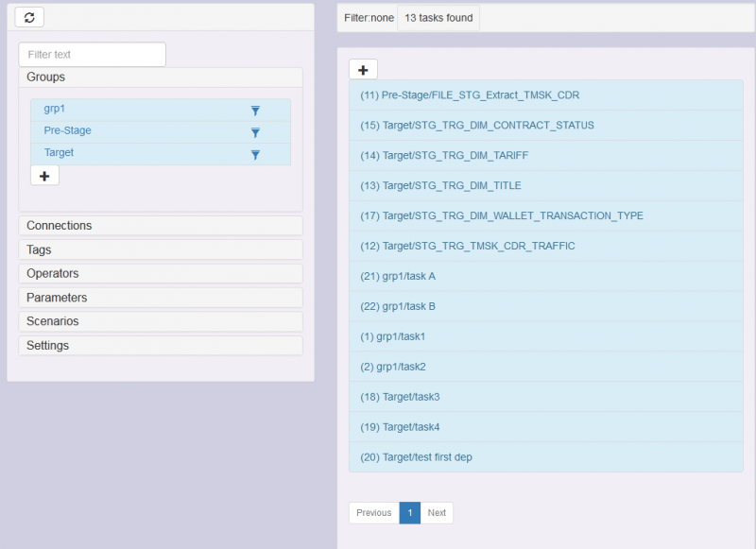Select the Pre-Stage group
This screenshot has height=549, width=756.
(x=161, y=132)
